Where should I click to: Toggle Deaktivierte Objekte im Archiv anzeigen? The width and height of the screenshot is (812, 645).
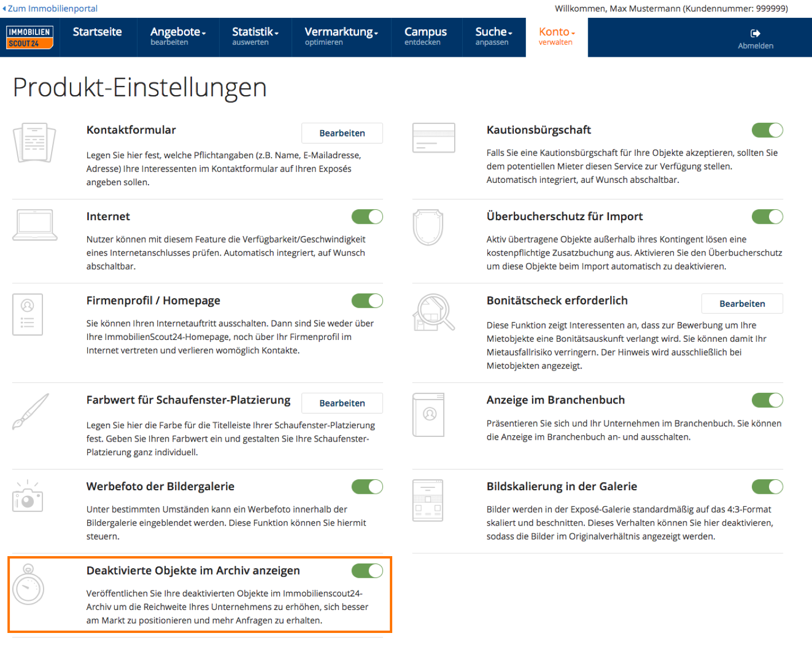(367, 570)
